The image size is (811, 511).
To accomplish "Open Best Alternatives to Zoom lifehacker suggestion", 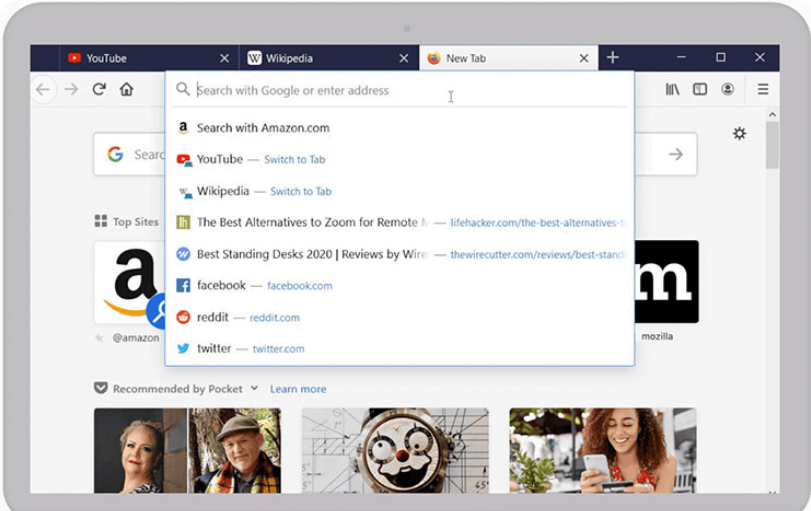I will click(399, 222).
